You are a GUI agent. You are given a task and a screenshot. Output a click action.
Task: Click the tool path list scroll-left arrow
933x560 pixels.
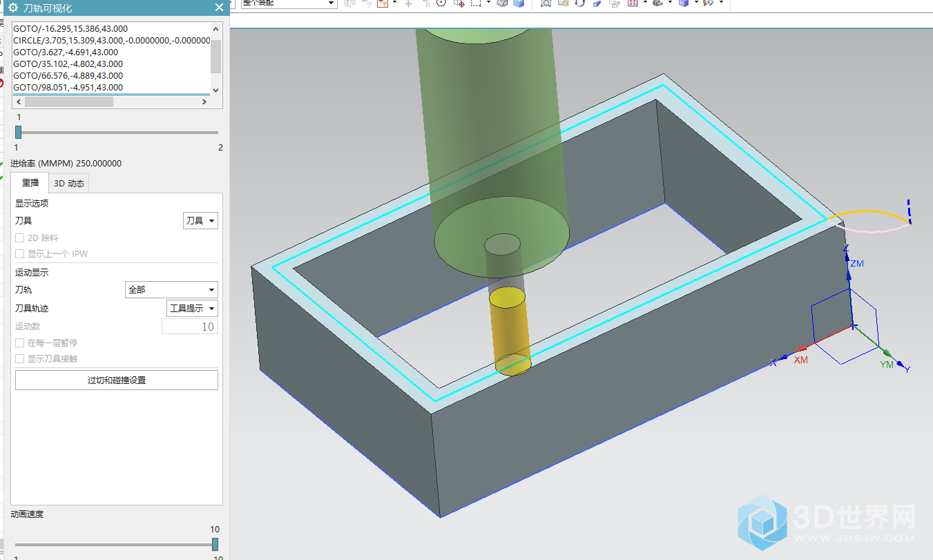(x=19, y=102)
